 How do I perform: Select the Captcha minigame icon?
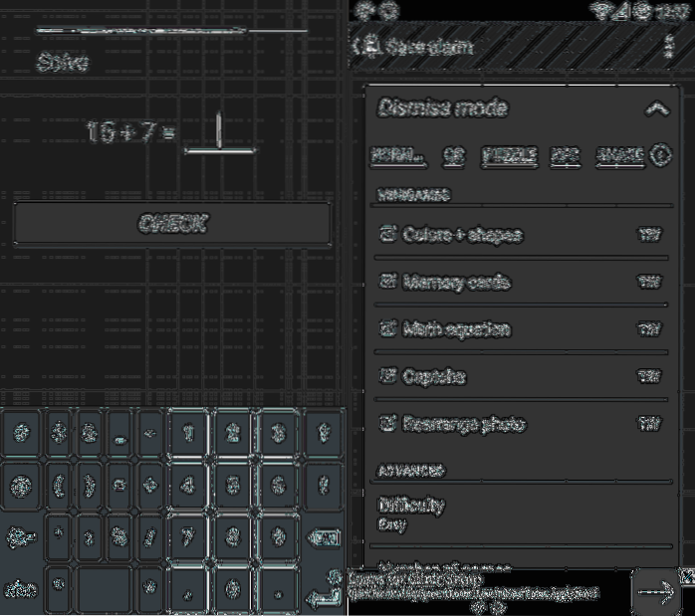click(x=388, y=377)
